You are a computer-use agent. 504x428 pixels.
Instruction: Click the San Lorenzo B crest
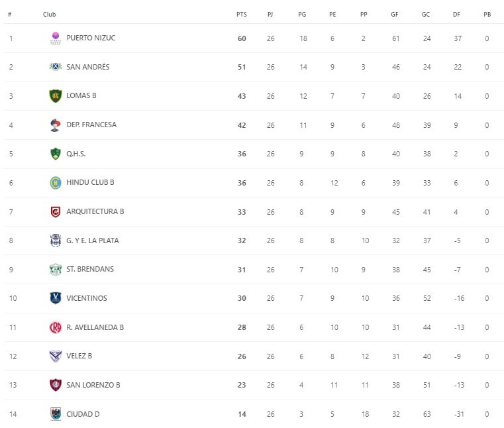click(x=56, y=385)
